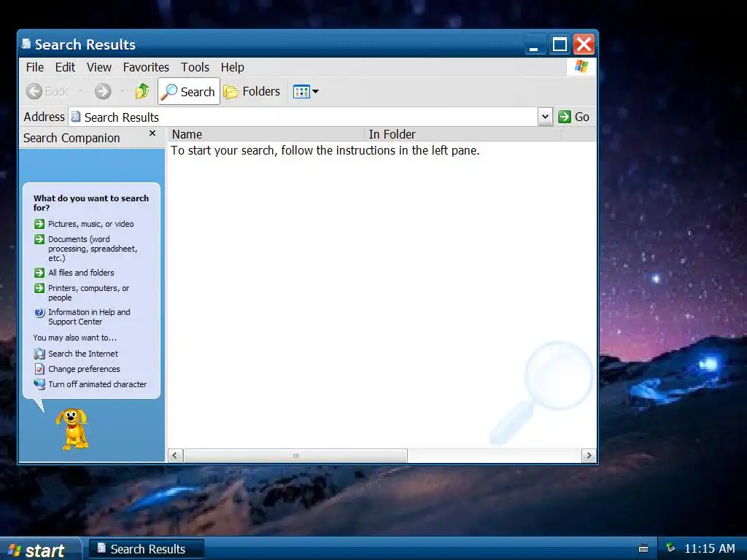This screenshot has width=747, height=560.
Task: Click Search Results taskbar button
Action: click(x=146, y=549)
